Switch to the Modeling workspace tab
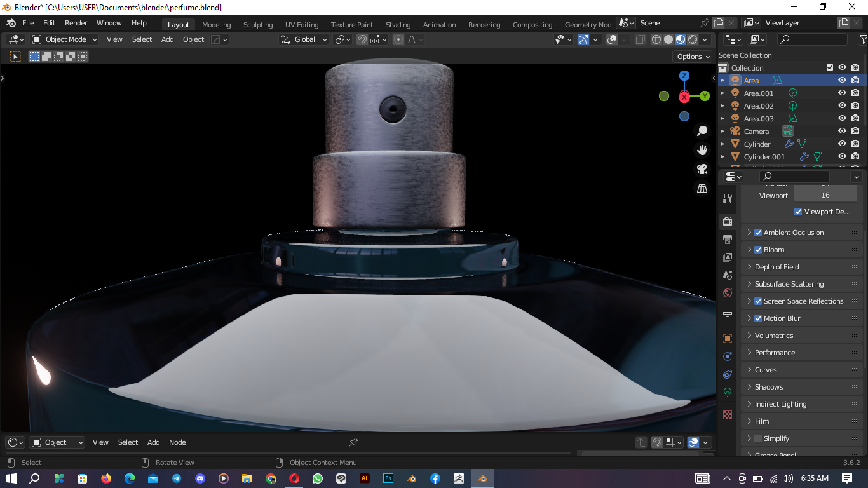The height and width of the screenshot is (488, 868). [217, 25]
